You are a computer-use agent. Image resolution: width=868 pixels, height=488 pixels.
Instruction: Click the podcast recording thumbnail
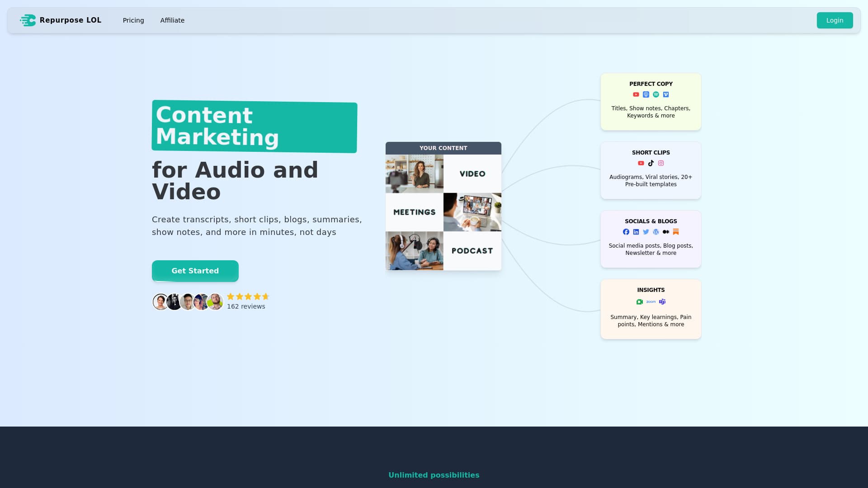(x=414, y=251)
